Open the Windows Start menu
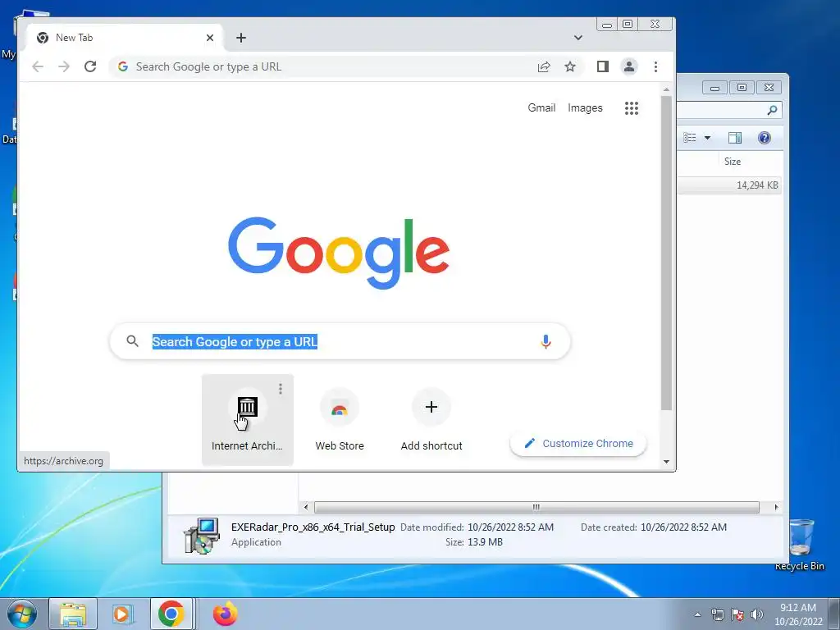 pyautogui.click(x=22, y=614)
